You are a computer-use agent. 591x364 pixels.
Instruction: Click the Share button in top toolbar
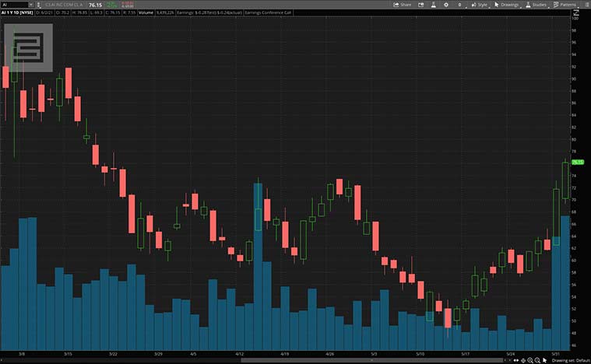[x=402, y=5]
